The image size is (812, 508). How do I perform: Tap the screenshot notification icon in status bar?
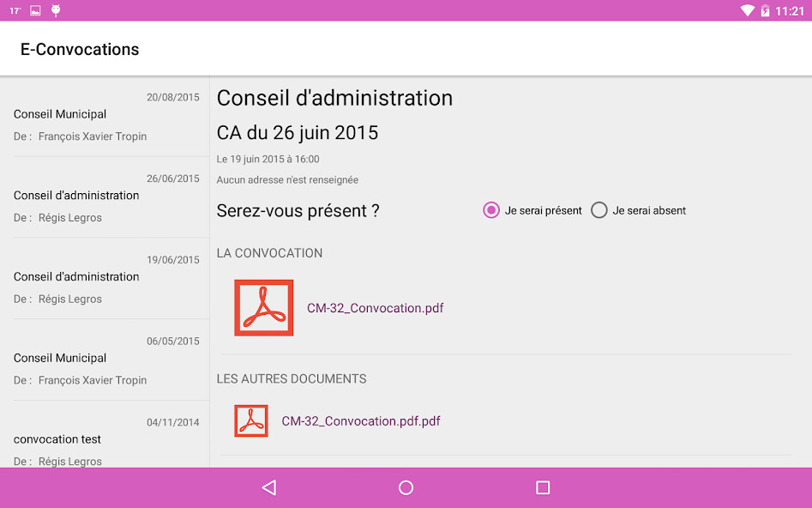(x=33, y=10)
